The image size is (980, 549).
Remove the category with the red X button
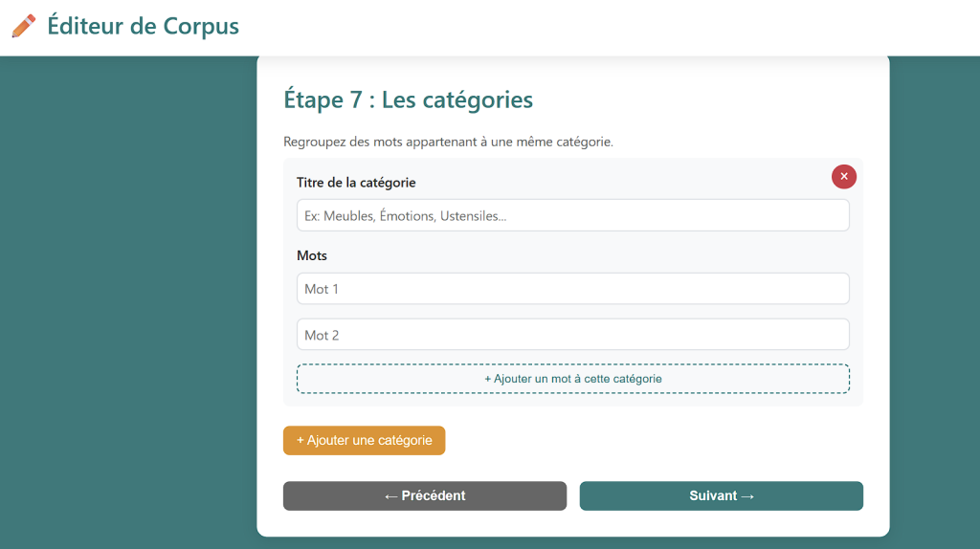[x=843, y=176]
